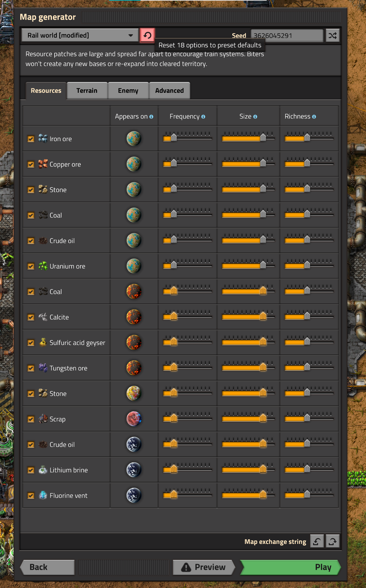Click the Frequency column info icon
The image size is (366, 588).
pyautogui.click(x=203, y=117)
